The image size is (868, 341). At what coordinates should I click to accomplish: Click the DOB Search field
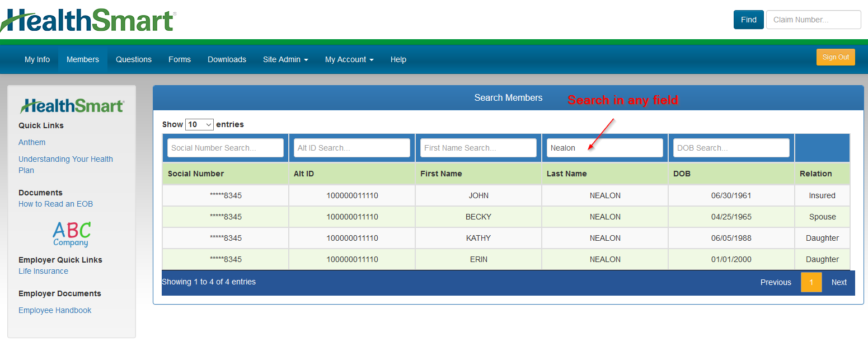tap(731, 148)
